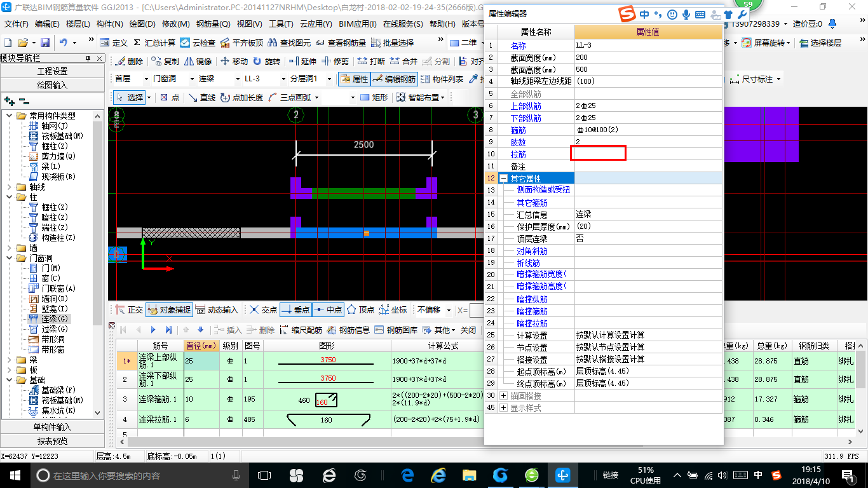Select 三点画弧 three-point arc tool

coord(290,97)
